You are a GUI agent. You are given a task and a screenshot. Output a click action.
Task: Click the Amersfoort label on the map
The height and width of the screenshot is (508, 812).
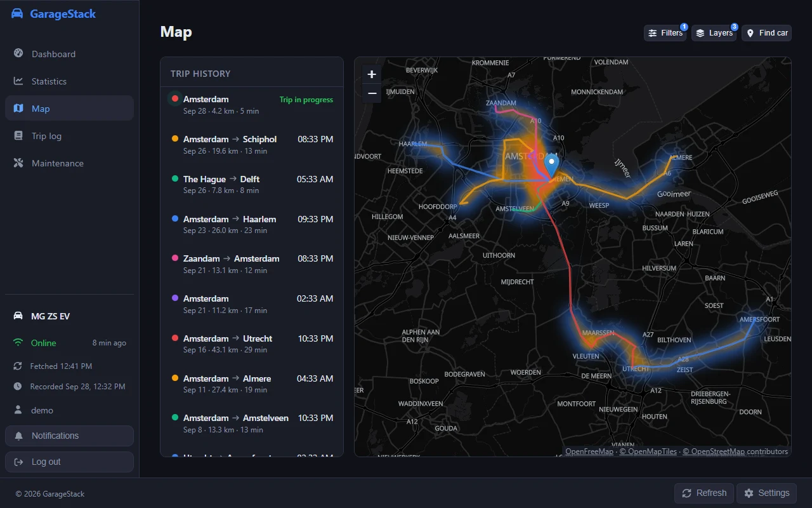coord(759,319)
